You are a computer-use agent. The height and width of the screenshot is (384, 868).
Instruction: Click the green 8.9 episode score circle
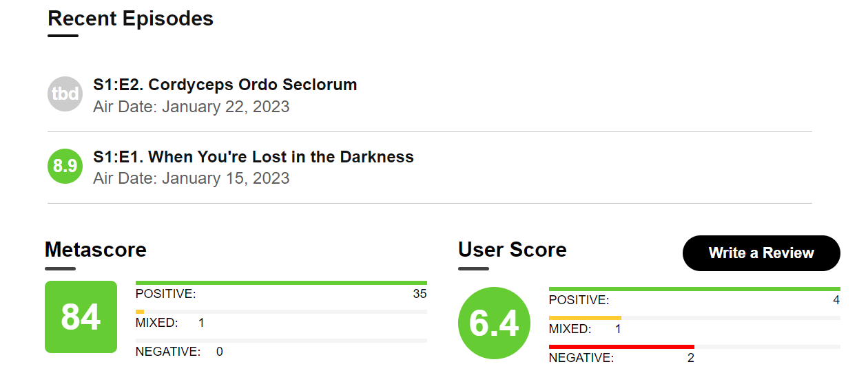coord(65,166)
